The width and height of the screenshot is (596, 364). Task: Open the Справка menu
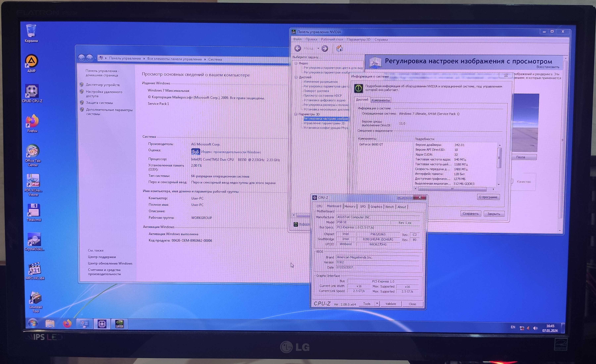[x=381, y=40]
